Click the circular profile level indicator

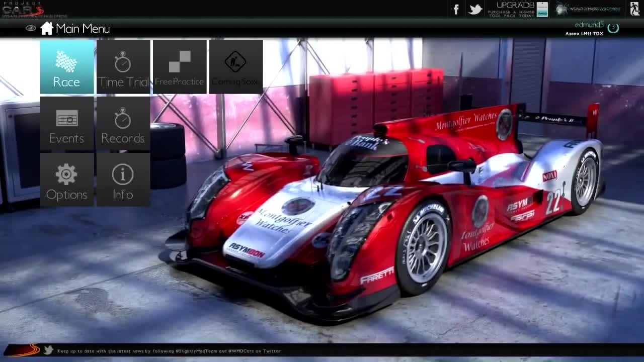tap(613, 28)
